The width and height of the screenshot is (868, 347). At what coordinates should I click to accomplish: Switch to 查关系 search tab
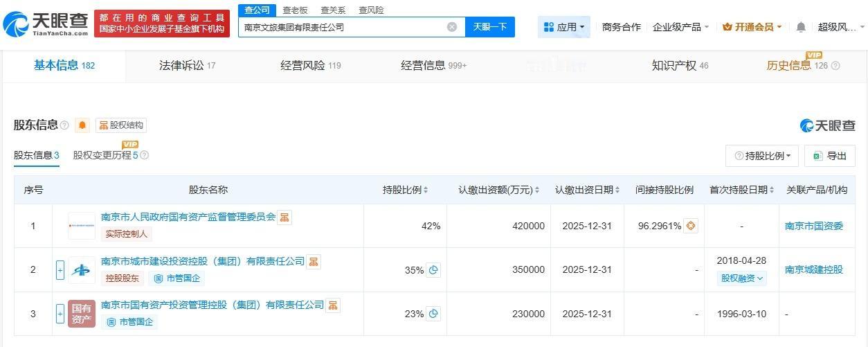[333, 10]
